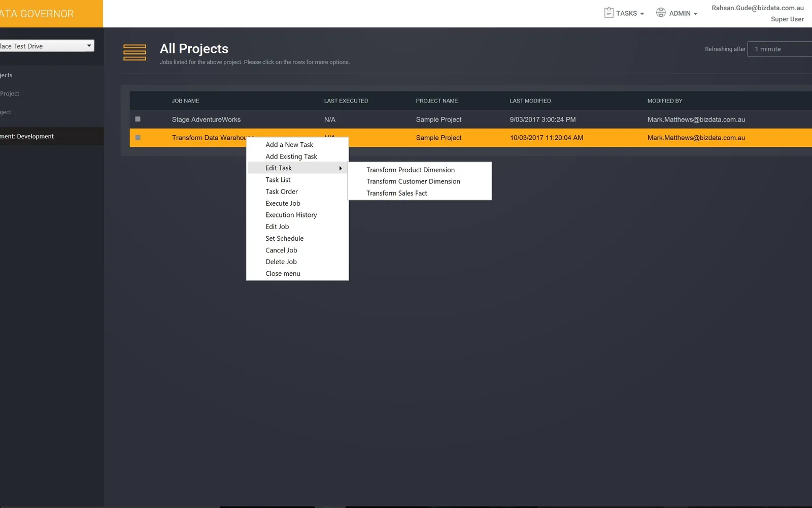
Task: Select Transform Customer Dimension task
Action: coord(420,181)
